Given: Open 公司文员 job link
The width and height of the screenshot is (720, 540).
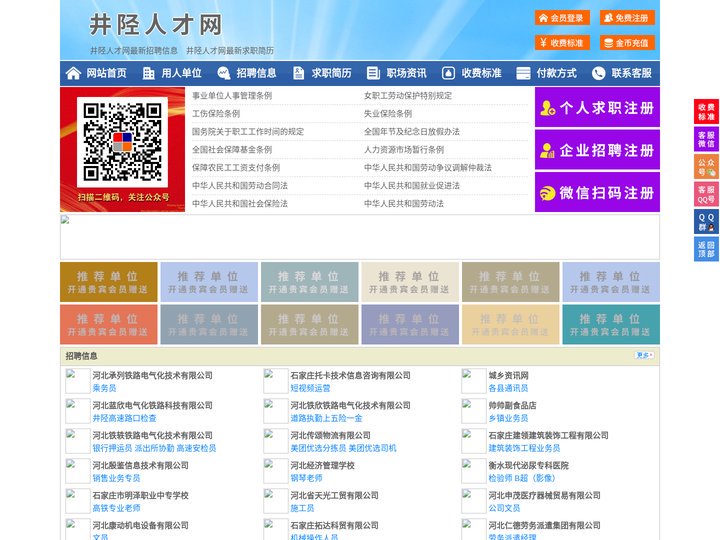Looking at the screenshot, I should (x=504, y=508).
